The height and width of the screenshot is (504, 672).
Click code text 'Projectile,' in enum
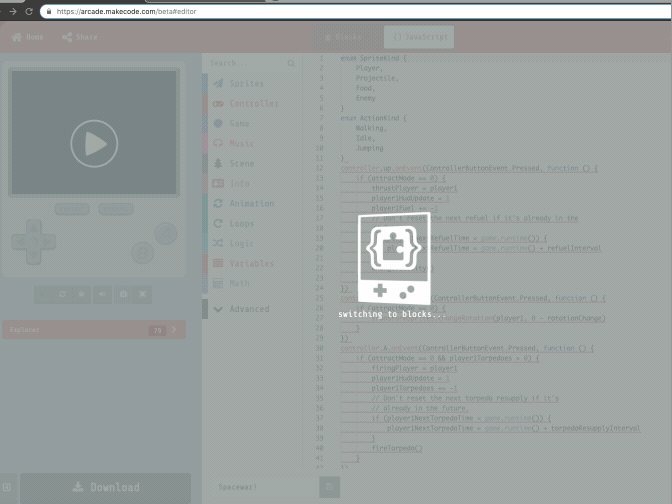click(377, 78)
